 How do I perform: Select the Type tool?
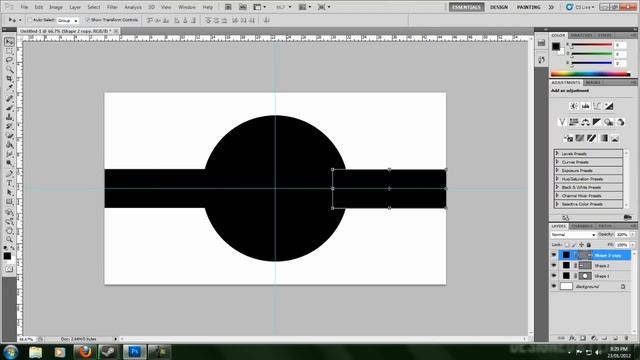9,183
